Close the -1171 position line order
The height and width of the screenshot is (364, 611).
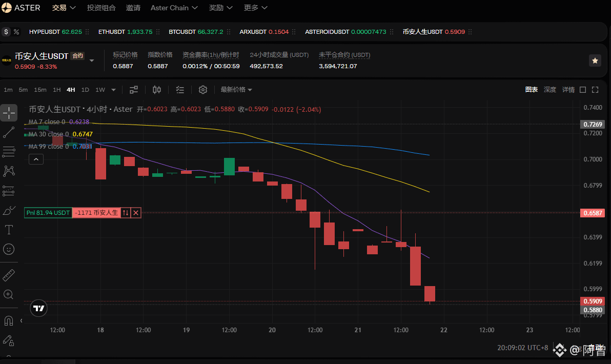pyautogui.click(x=136, y=213)
